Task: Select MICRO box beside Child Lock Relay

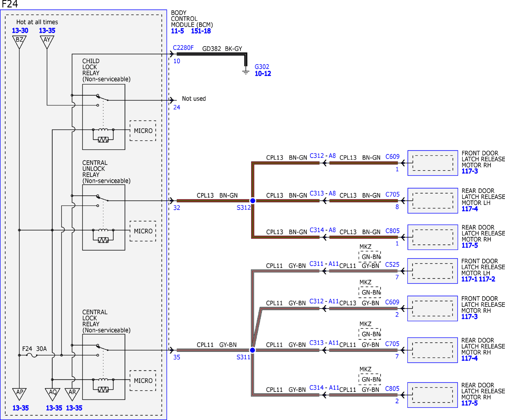Action: (143, 131)
